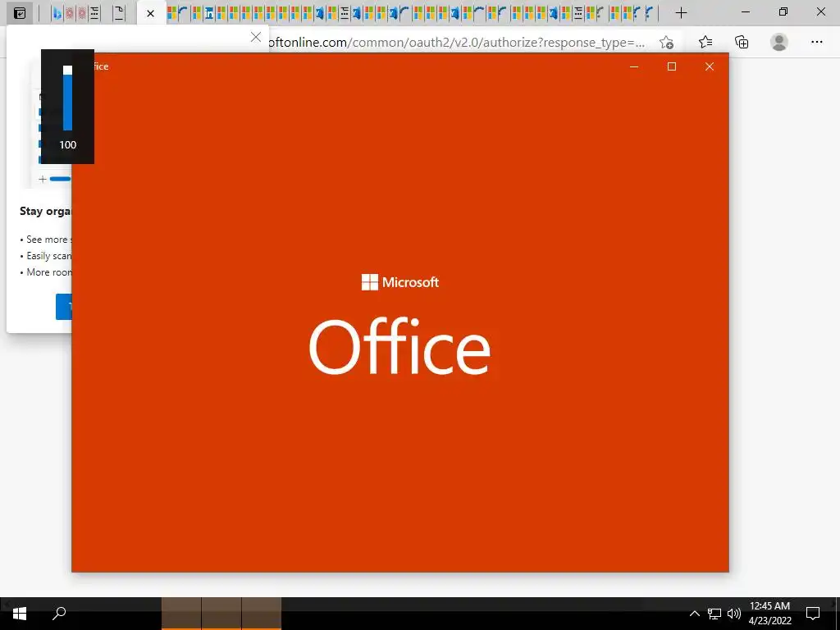Close the active browser tab
This screenshot has height=630, width=840.
coord(151,13)
